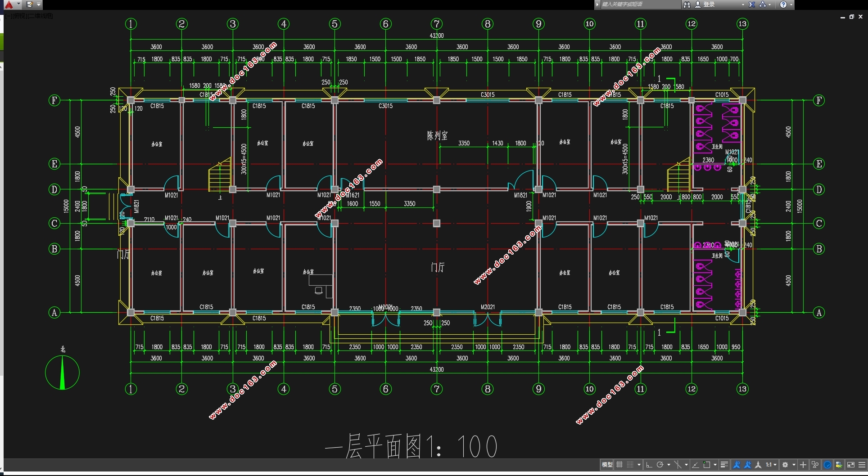Open the 1:1 annotation scale dropdown
This screenshot has height=476, width=868.
pos(771,465)
